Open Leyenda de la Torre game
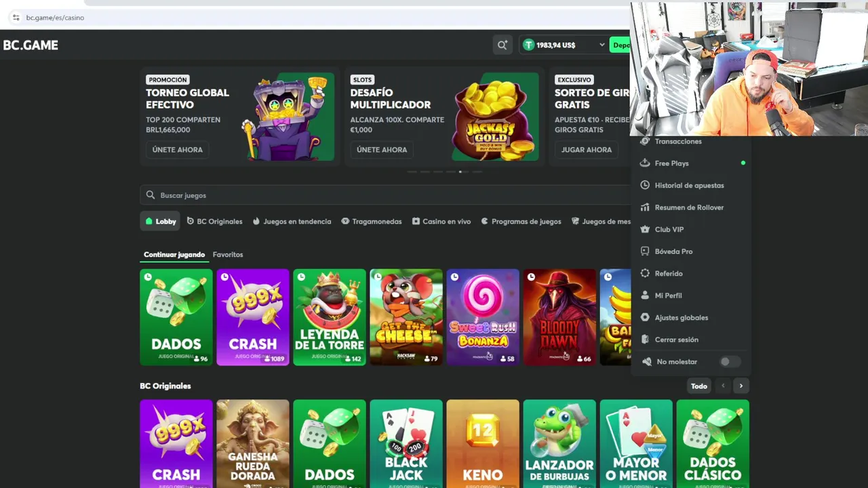The height and width of the screenshot is (488, 868). pos(330,317)
